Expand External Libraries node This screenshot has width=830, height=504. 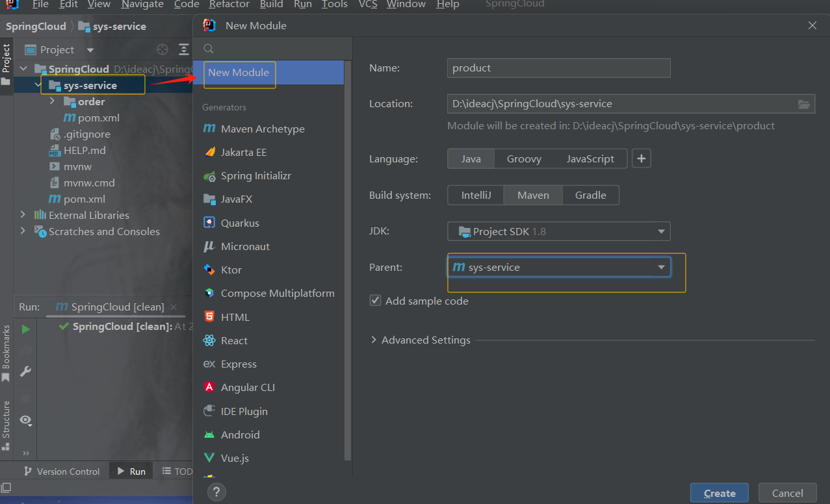click(x=23, y=214)
